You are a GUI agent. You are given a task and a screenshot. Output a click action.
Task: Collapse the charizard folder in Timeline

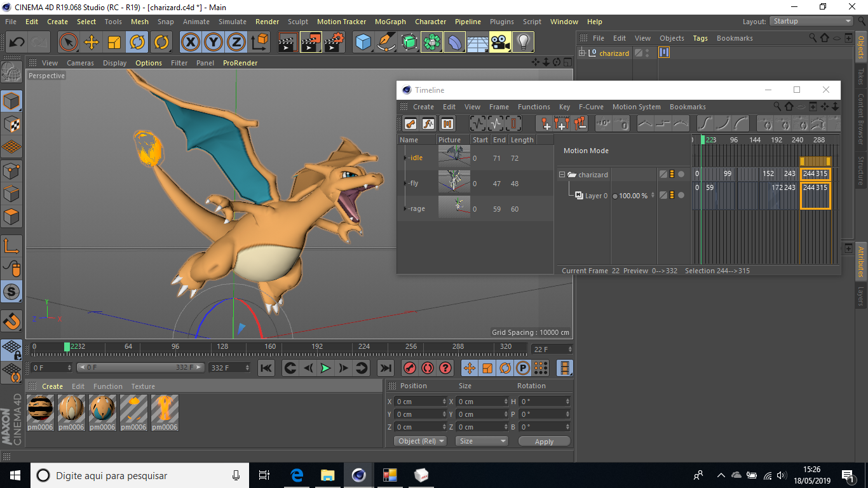pyautogui.click(x=562, y=175)
